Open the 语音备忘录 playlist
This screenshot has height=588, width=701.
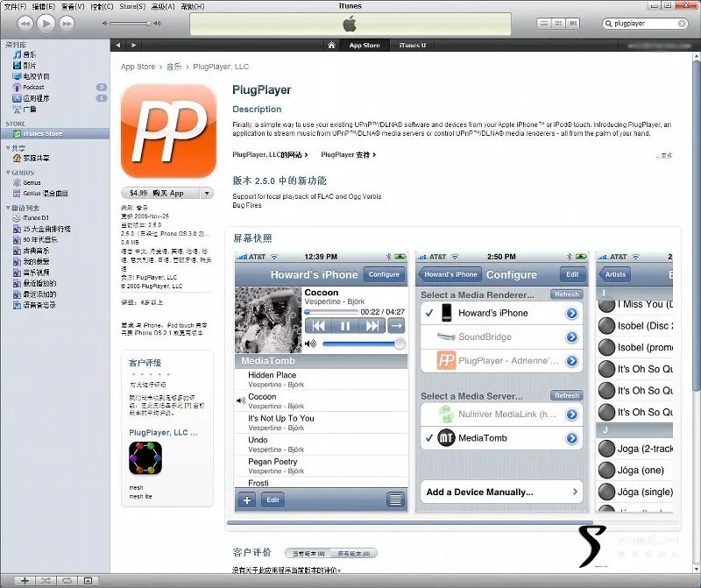[x=39, y=306]
